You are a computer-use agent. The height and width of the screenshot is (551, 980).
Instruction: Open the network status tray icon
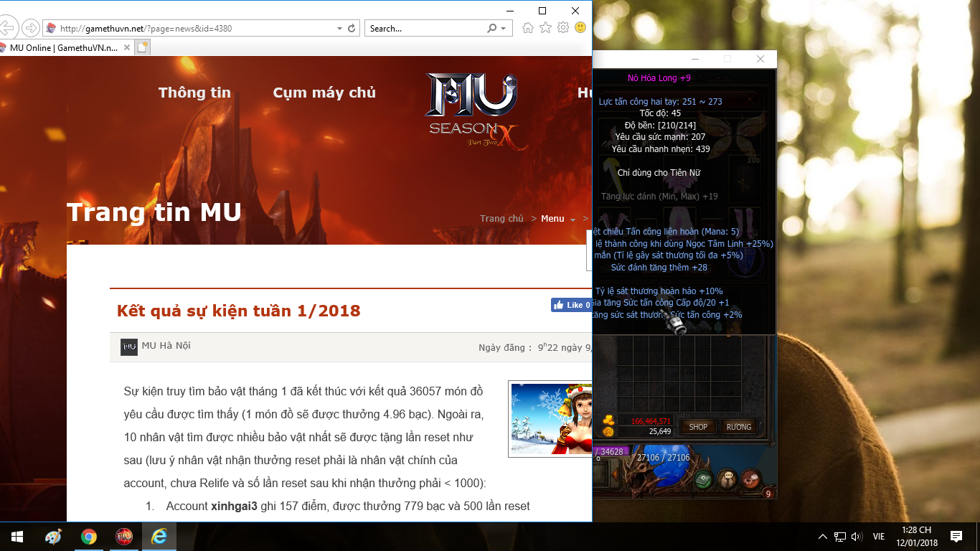pos(840,537)
